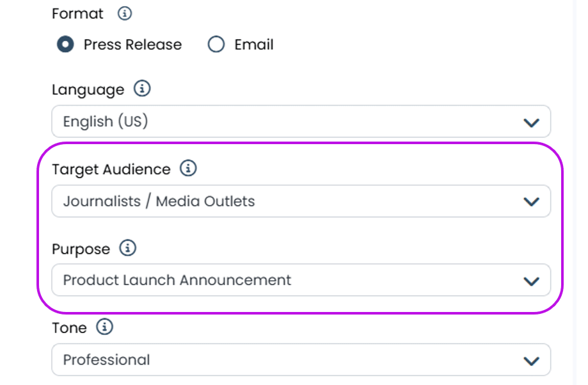588x385 pixels.
Task: Click the Email format label text
Action: [x=253, y=45]
